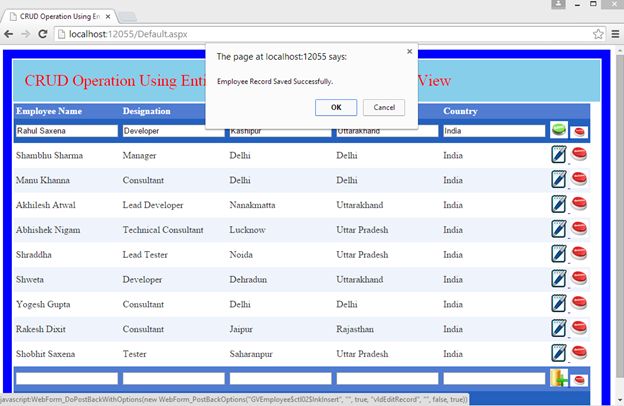
Task: Click the green update icon for Rahul Saxena
Action: pyautogui.click(x=559, y=130)
